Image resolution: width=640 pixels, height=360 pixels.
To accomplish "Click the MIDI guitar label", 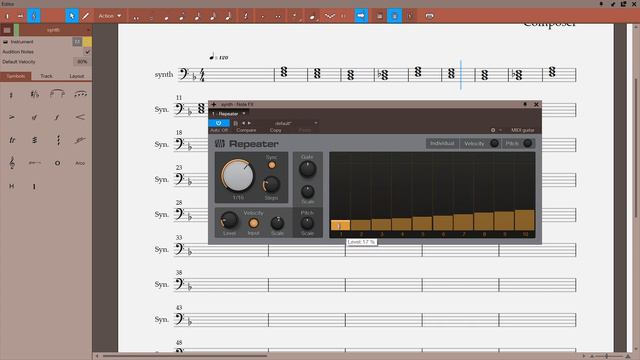I will click(523, 130).
